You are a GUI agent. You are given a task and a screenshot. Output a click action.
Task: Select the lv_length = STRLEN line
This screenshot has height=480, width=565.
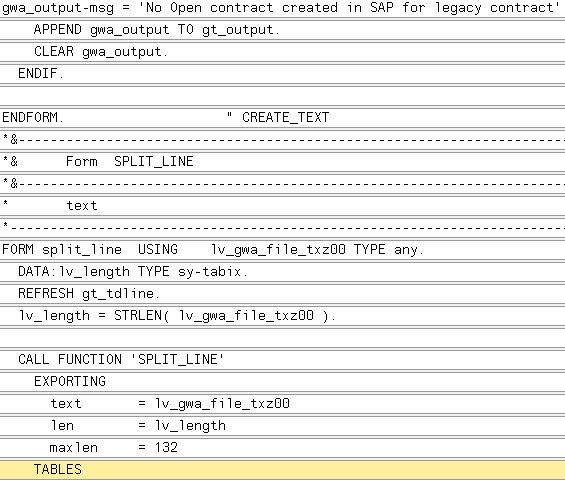click(282, 315)
